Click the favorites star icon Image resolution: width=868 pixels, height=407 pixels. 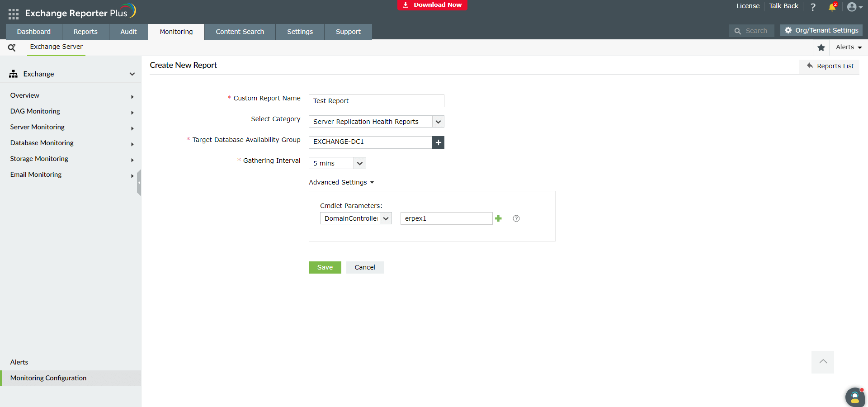coord(821,47)
